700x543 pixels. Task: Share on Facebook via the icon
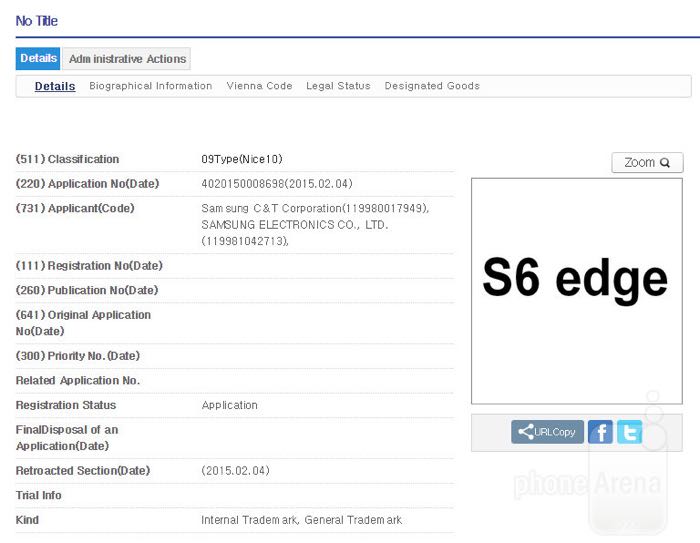pos(600,432)
